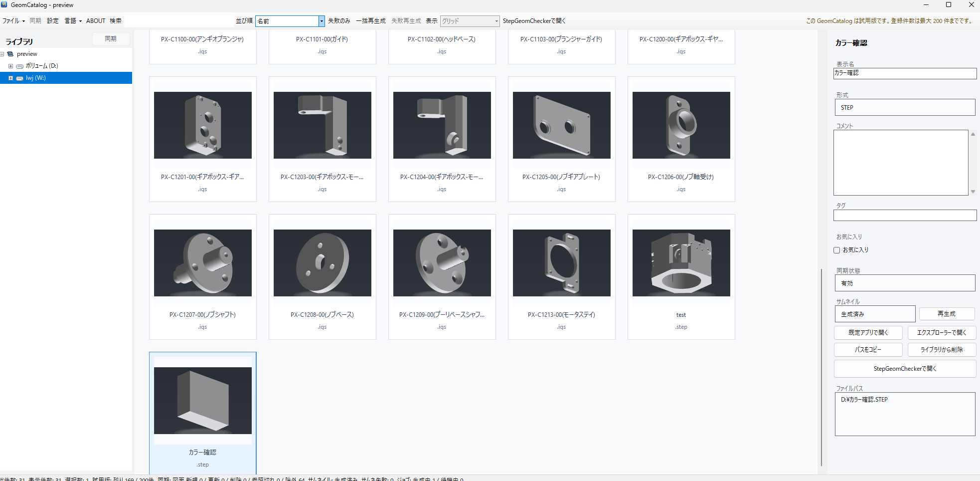Toggle the 失敗のみ filter

pos(338,21)
